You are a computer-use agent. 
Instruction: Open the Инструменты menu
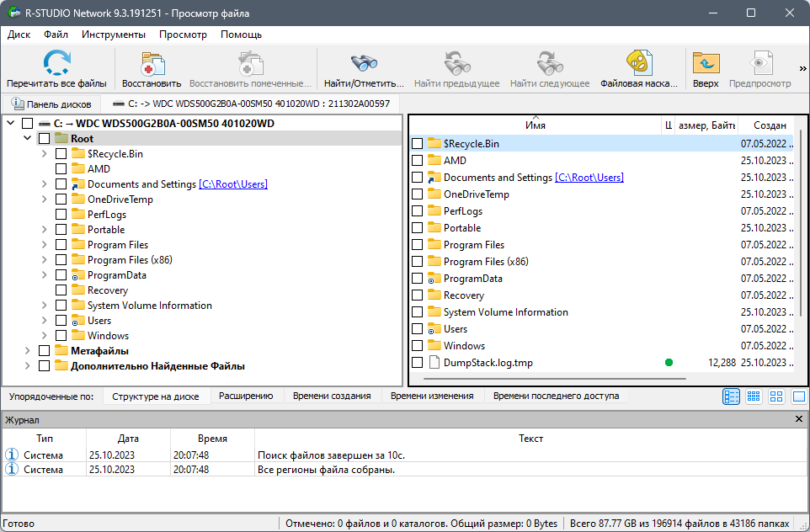click(x=114, y=35)
